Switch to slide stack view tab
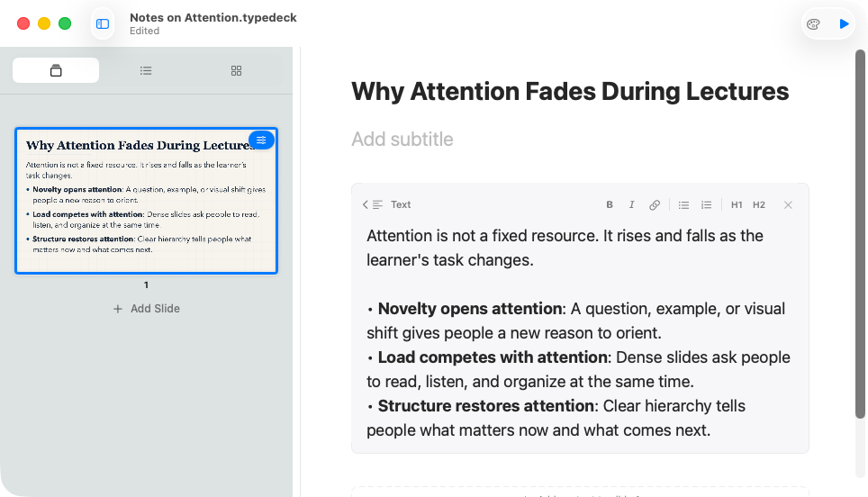 pyautogui.click(x=56, y=70)
